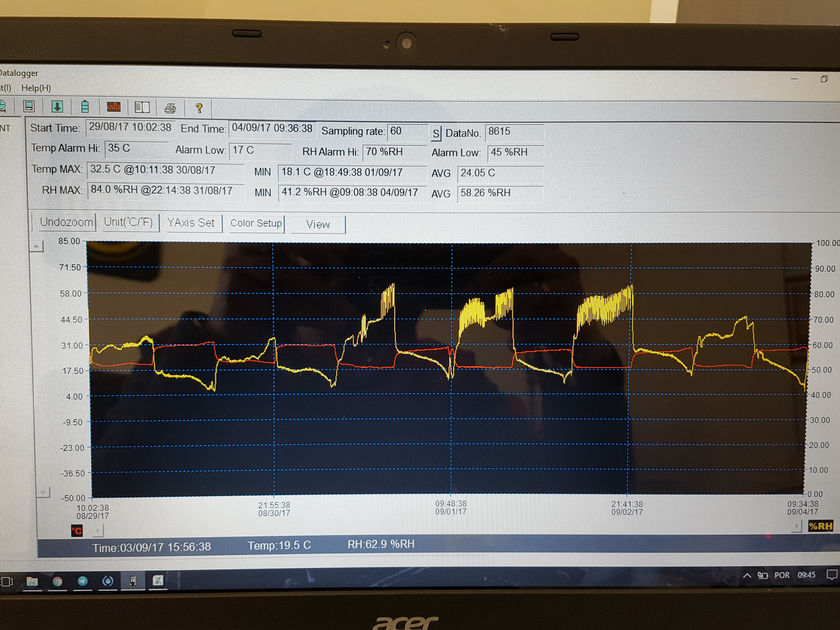
Task: Click the red °C axis indicator
Action: tap(77, 530)
